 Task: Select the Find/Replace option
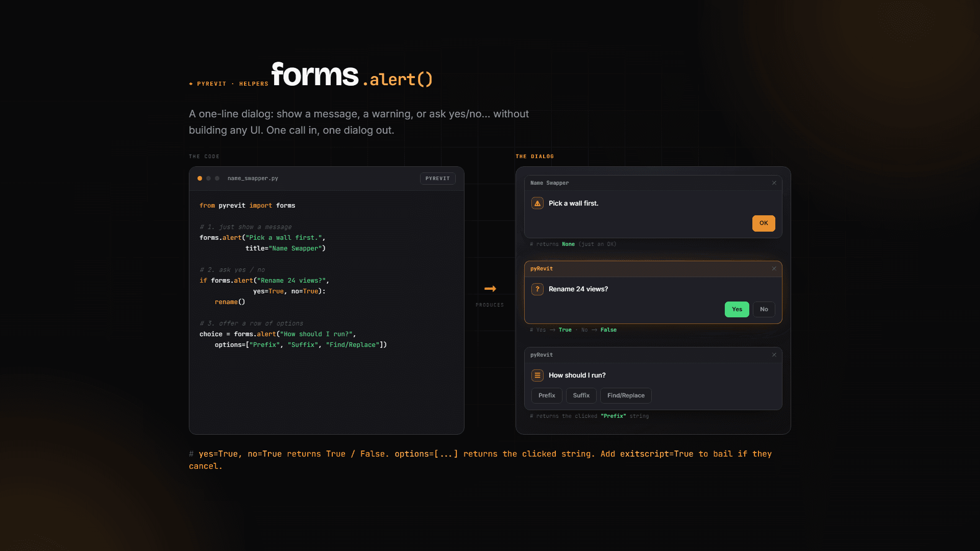pyautogui.click(x=626, y=395)
